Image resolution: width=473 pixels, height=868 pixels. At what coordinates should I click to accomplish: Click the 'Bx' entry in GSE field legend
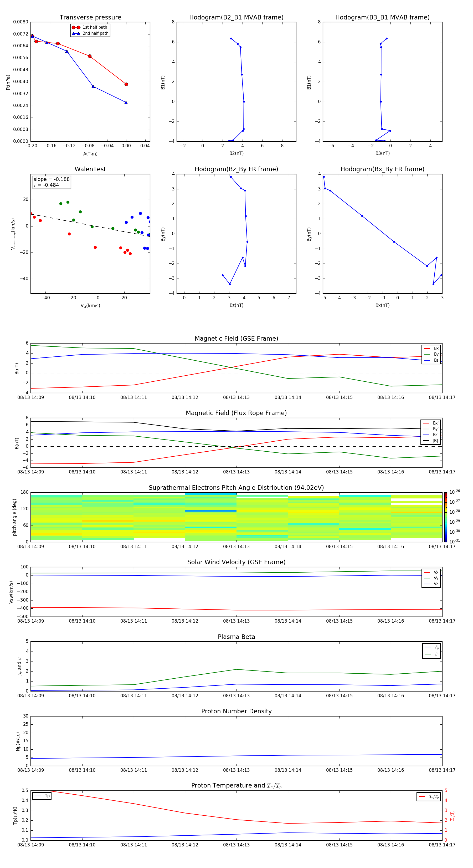pyautogui.click(x=431, y=349)
